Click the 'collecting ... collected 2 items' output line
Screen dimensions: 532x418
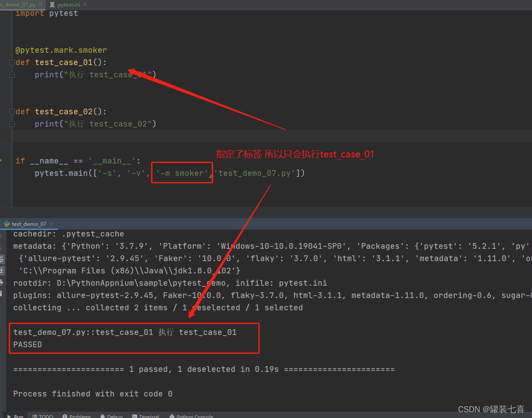158,308
